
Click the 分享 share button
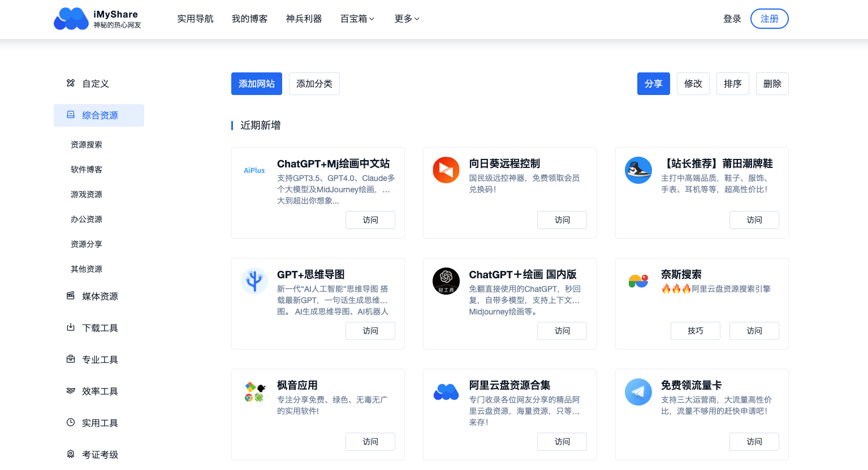pyautogui.click(x=654, y=84)
